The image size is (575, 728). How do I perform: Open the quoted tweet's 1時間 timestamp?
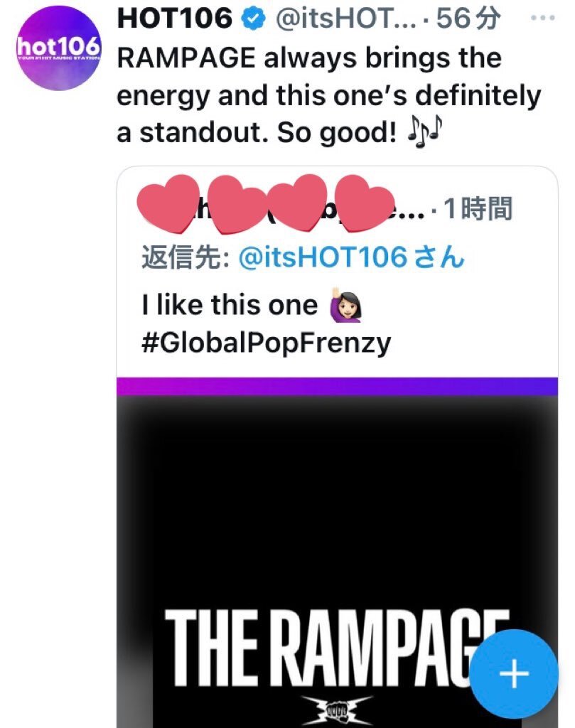[x=478, y=208]
